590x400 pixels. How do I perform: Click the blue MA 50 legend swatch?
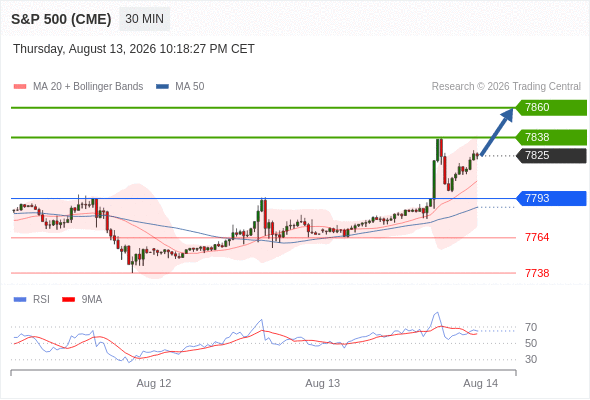tap(162, 87)
